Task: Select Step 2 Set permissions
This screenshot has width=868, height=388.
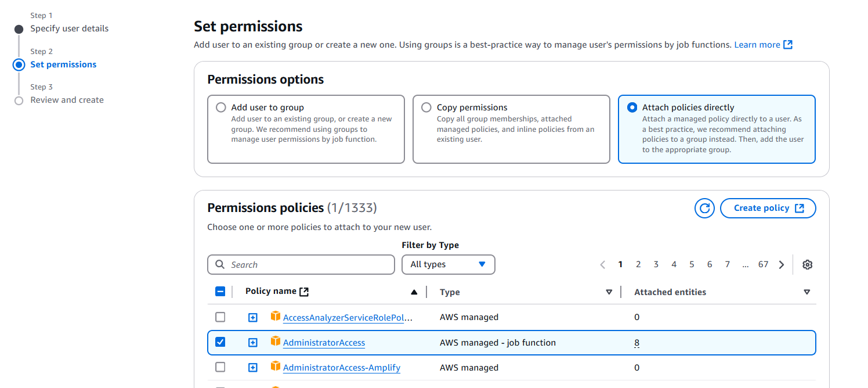Action: tap(63, 64)
